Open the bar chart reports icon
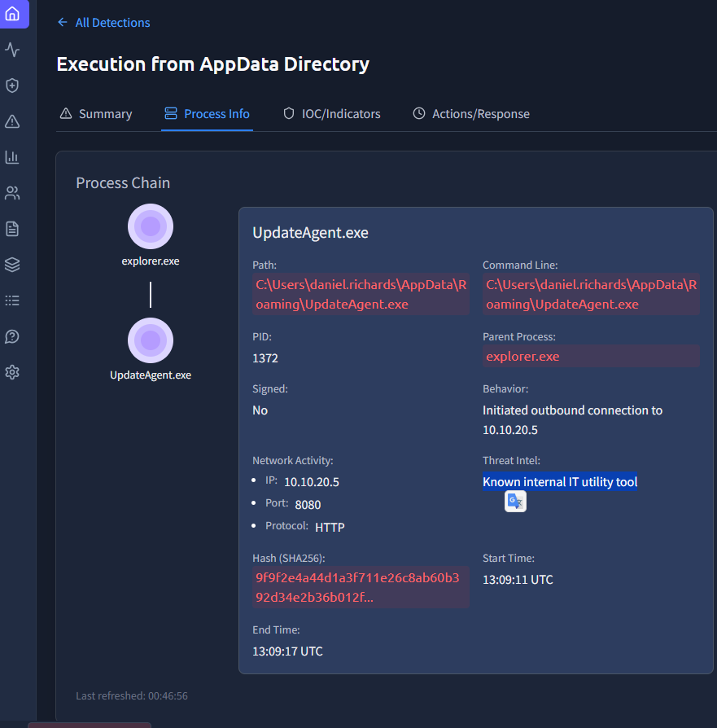Screen dimensions: 717x728 (x=12, y=157)
